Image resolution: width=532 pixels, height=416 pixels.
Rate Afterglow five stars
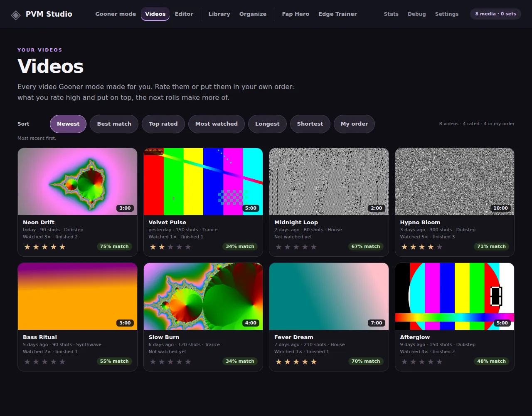439,362
